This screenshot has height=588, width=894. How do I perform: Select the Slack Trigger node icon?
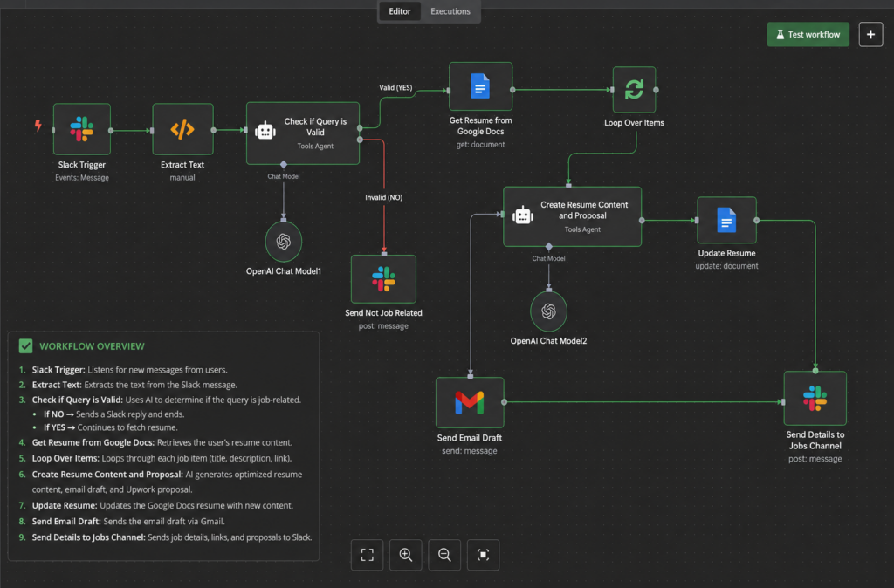[82, 129]
